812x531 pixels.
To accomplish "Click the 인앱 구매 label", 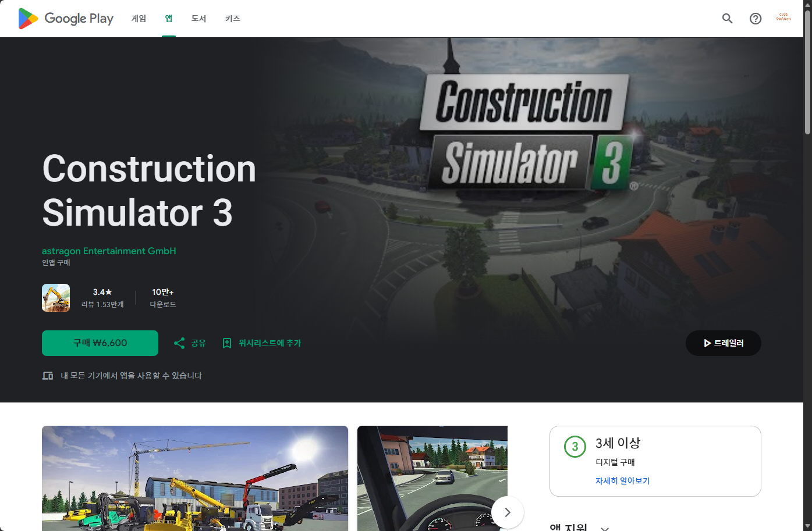I will point(56,263).
